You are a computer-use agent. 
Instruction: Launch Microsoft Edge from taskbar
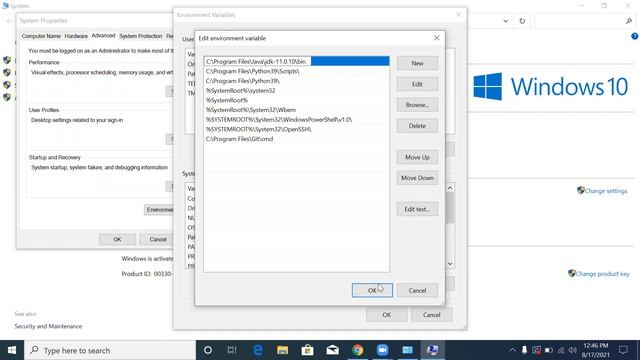click(258, 350)
